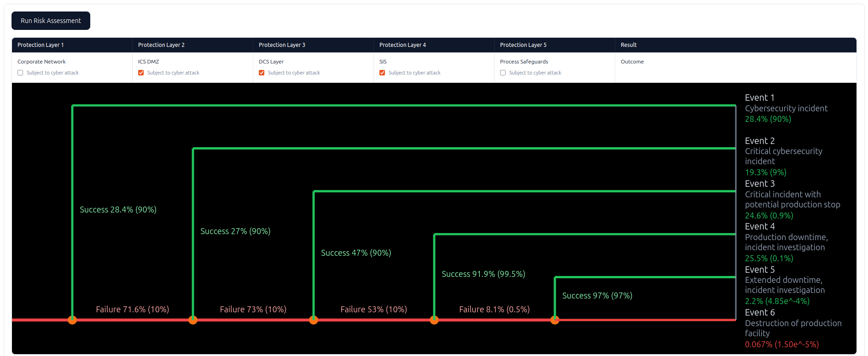Click the orange node under Success 97% branch
This screenshot has height=356, width=868.
click(555, 320)
